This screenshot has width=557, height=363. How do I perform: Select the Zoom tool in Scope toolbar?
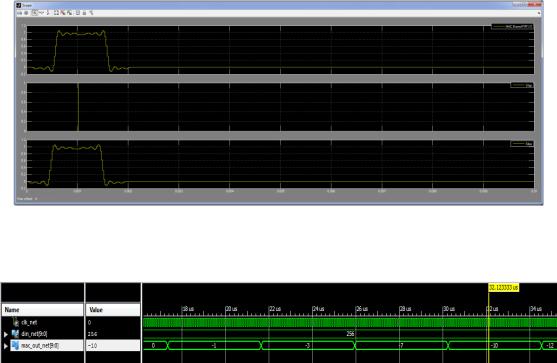35,13
